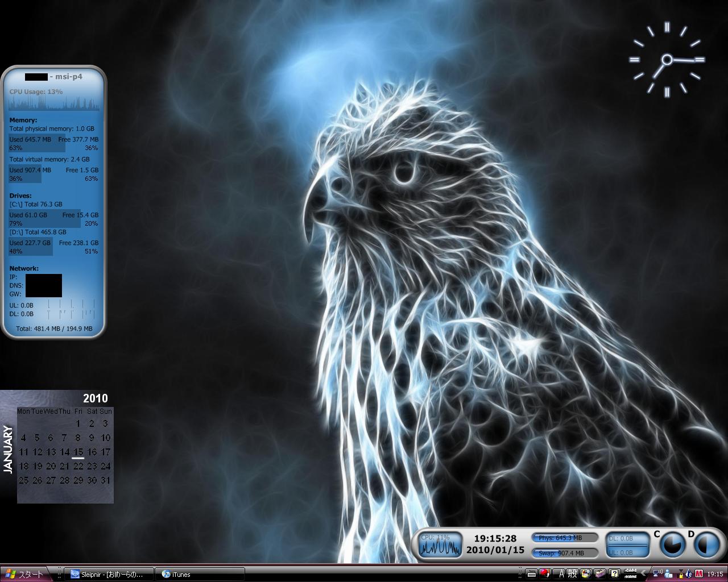Viewport: 728px width, 582px height.
Task: Click the CPU 11% graph in the bottom widget
Action: point(440,544)
